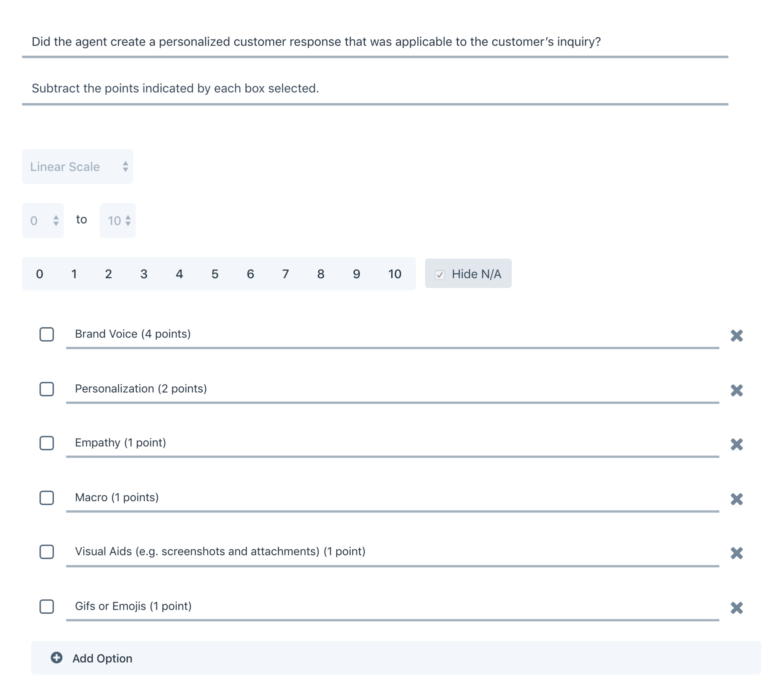Remove the Empathy option

coord(736,444)
